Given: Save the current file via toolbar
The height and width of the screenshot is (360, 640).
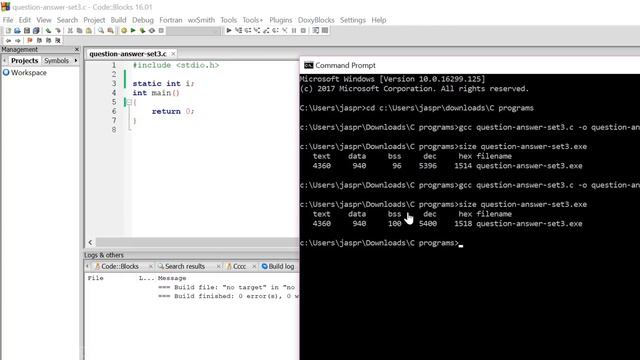Looking at the screenshot, I should 27,31.
